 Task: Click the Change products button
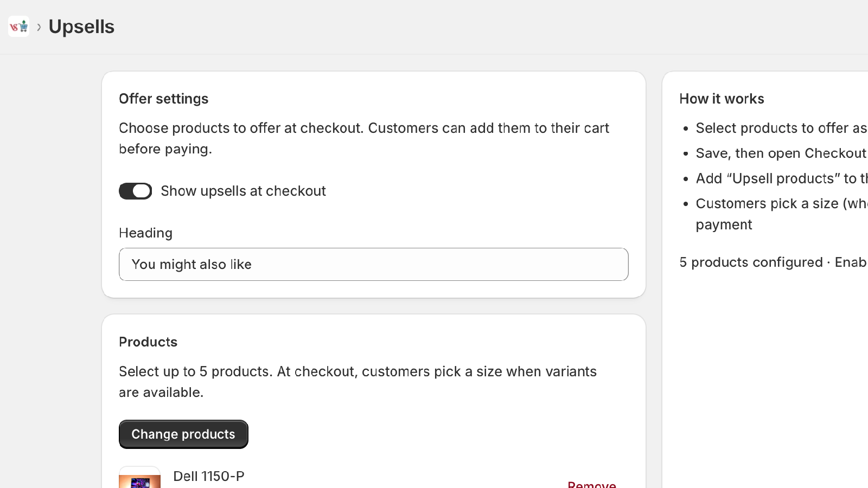(183, 434)
